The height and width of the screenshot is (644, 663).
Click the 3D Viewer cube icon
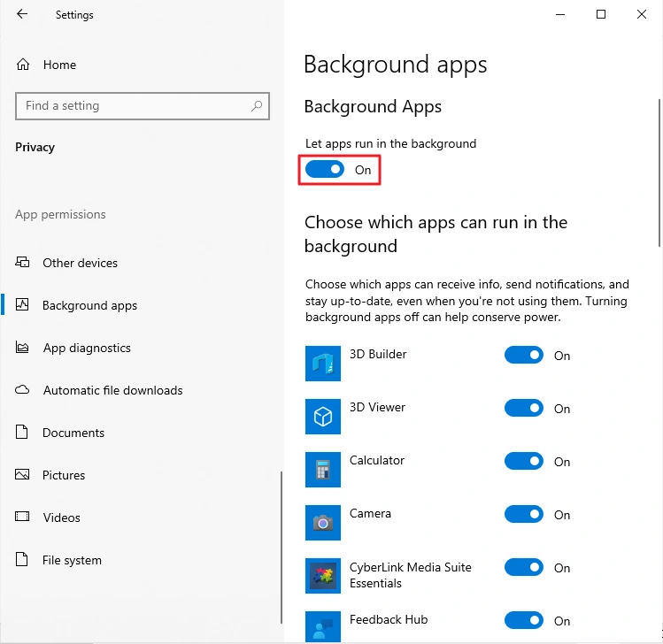click(323, 417)
